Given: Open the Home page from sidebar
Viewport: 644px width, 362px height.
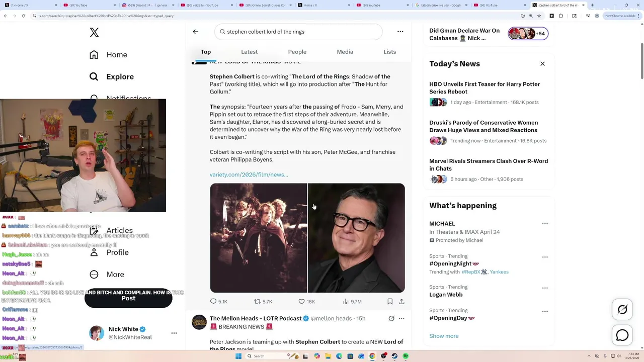Looking at the screenshot, I should click(109, 55).
